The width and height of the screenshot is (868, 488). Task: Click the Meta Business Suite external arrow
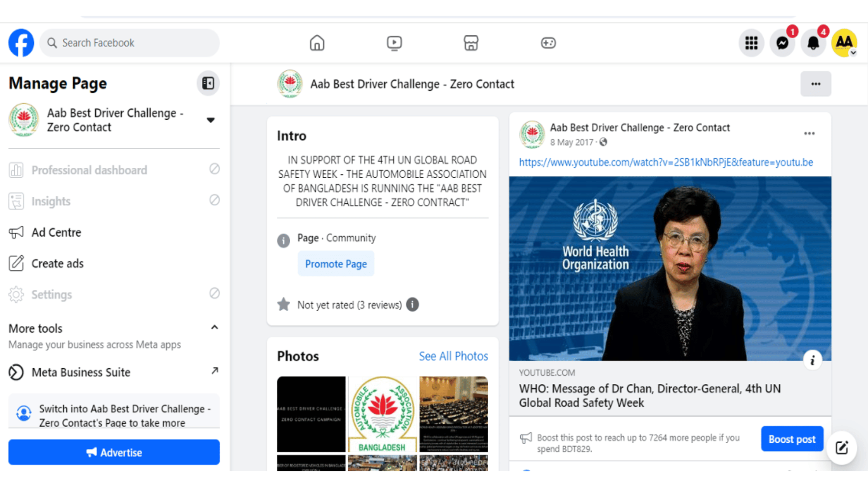point(214,371)
